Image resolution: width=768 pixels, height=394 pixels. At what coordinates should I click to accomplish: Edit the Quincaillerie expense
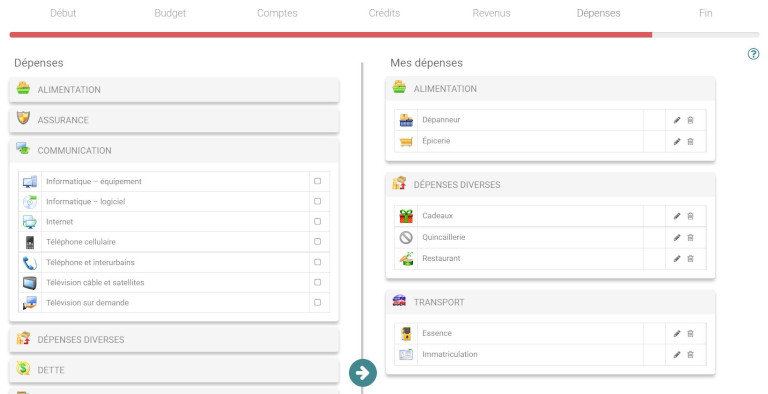coord(677,238)
